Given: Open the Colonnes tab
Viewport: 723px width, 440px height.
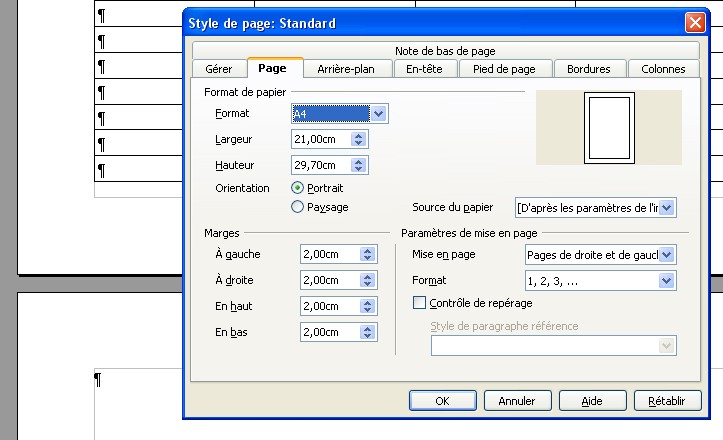Looking at the screenshot, I should coord(664,69).
